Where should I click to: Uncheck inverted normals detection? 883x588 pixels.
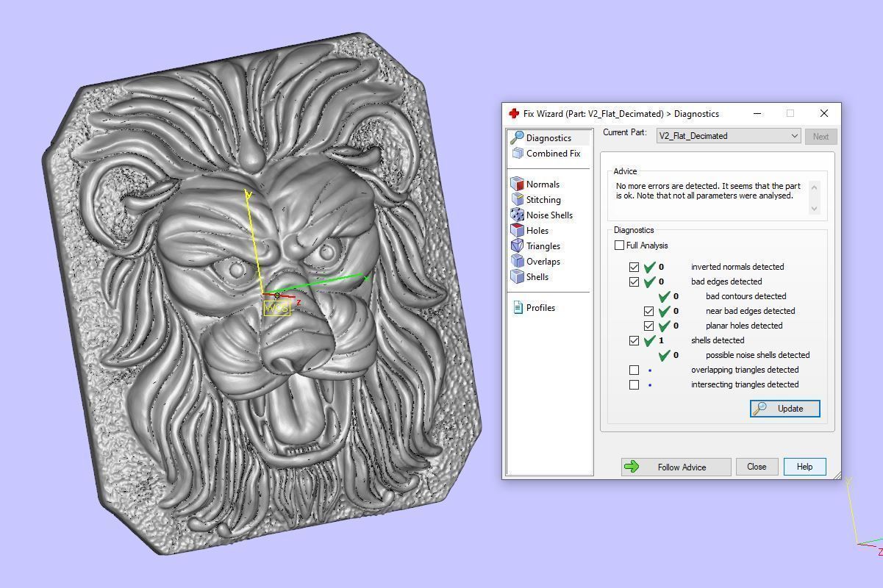click(x=634, y=267)
